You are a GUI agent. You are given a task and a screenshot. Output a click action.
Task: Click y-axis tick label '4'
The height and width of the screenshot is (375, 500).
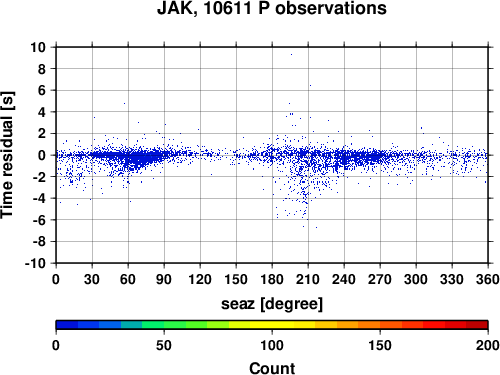(x=41, y=112)
